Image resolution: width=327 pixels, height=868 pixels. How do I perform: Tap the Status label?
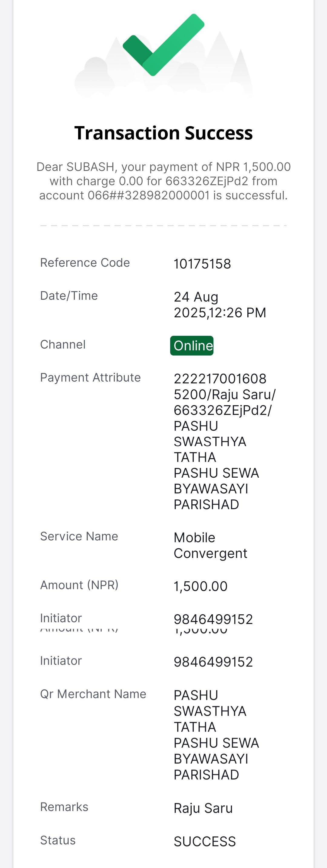(58, 840)
